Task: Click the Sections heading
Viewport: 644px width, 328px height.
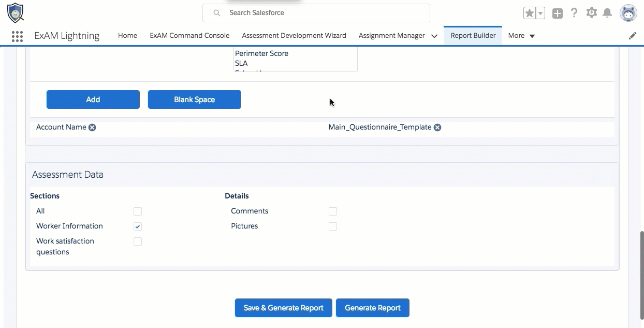Action: [45, 196]
